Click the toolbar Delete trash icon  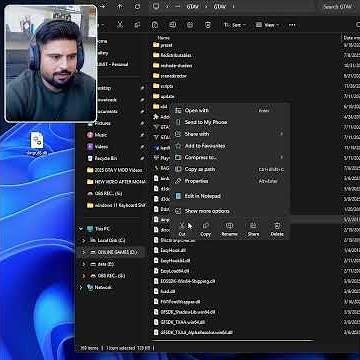pos(208,25)
